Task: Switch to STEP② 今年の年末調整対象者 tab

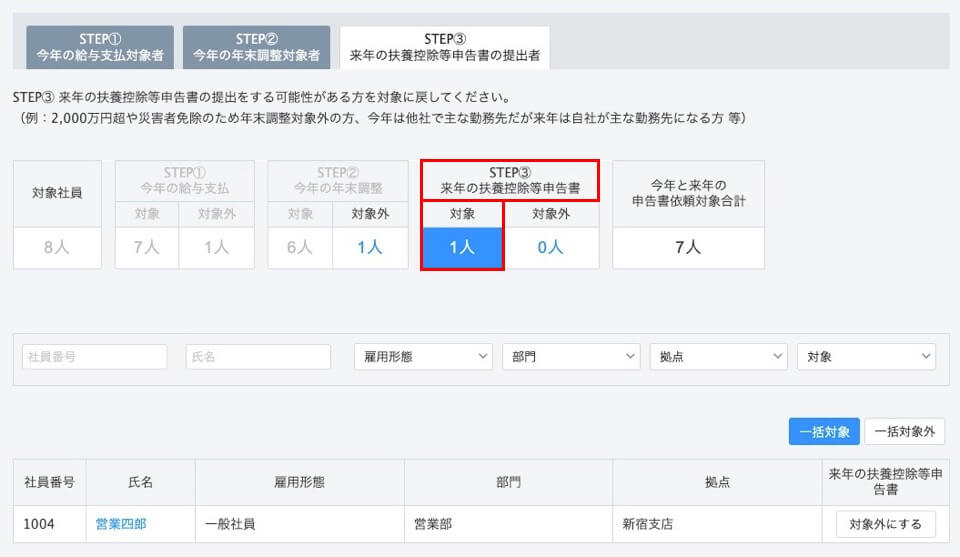Action: click(x=256, y=47)
